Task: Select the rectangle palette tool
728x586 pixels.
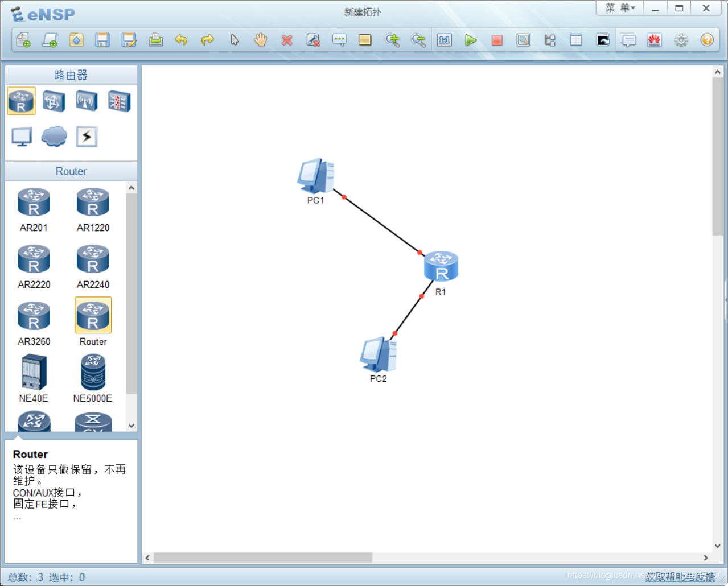Action: click(x=365, y=40)
